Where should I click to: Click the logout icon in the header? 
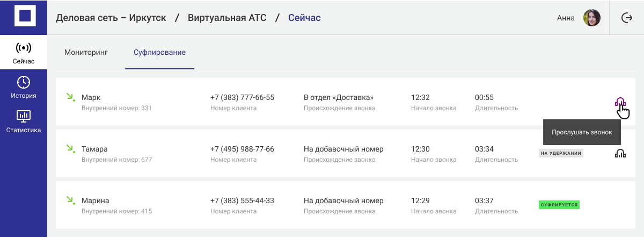[626, 18]
